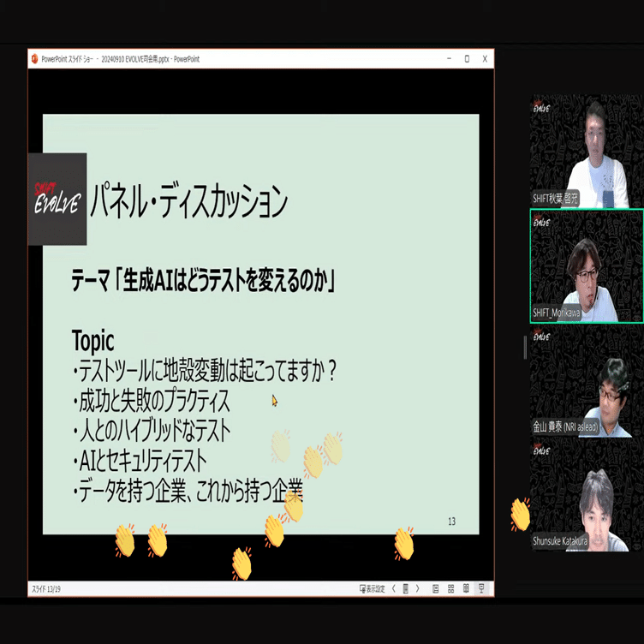This screenshot has height=644, width=644.
Task: Go to the next slide arrow
Action: 418,588
